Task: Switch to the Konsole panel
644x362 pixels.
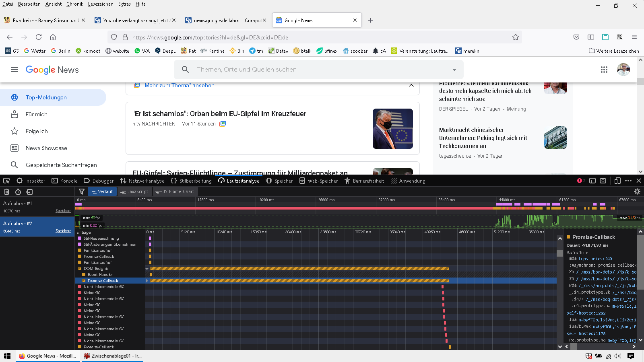Action: pyautogui.click(x=64, y=181)
